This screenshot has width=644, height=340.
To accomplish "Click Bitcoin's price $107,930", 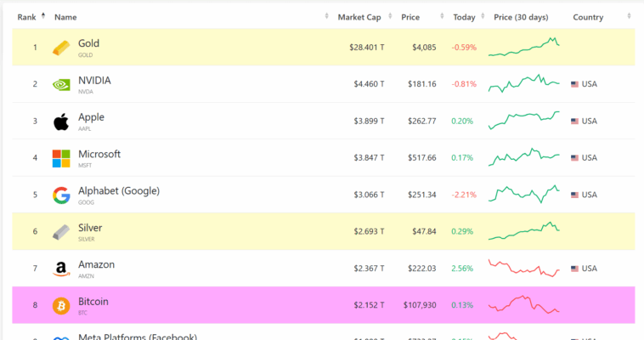I will point(420,305).
